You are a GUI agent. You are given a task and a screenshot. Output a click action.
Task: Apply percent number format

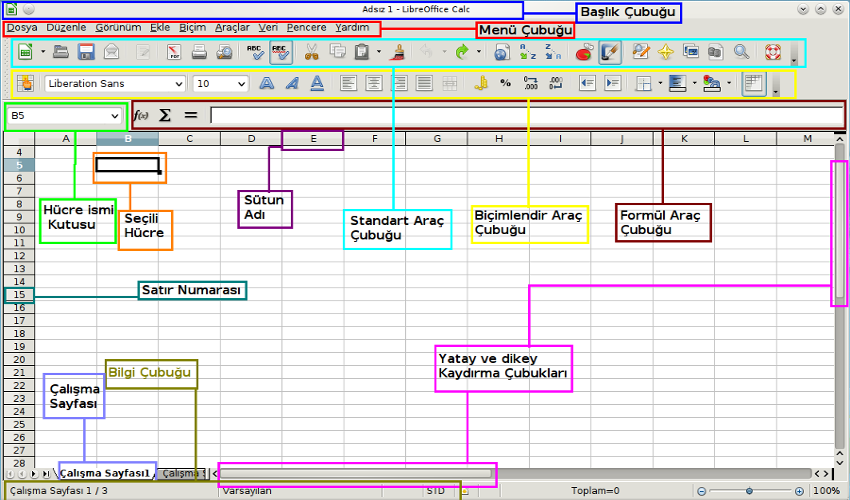pyautogui.click(x=505, y=84)
